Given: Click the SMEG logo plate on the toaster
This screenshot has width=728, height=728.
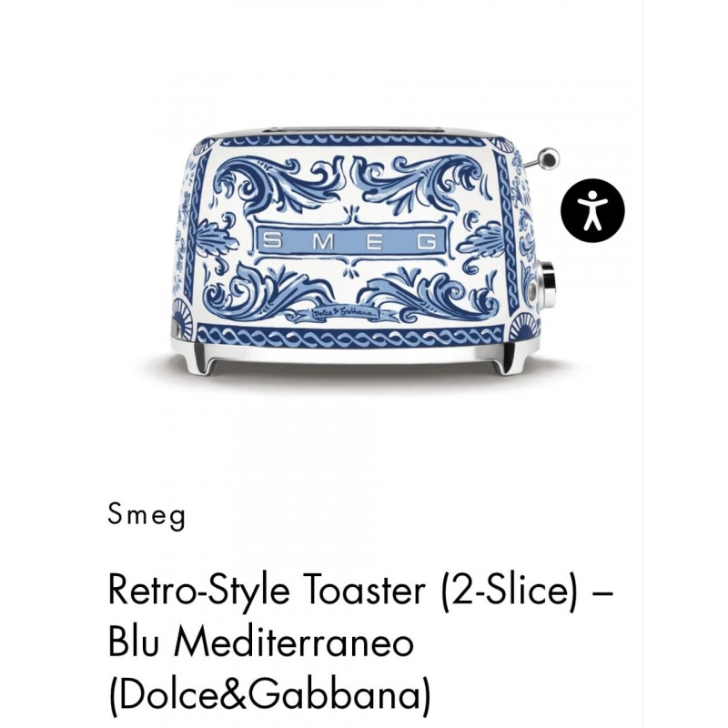Looking at the screenshot, I should (351, 241).
